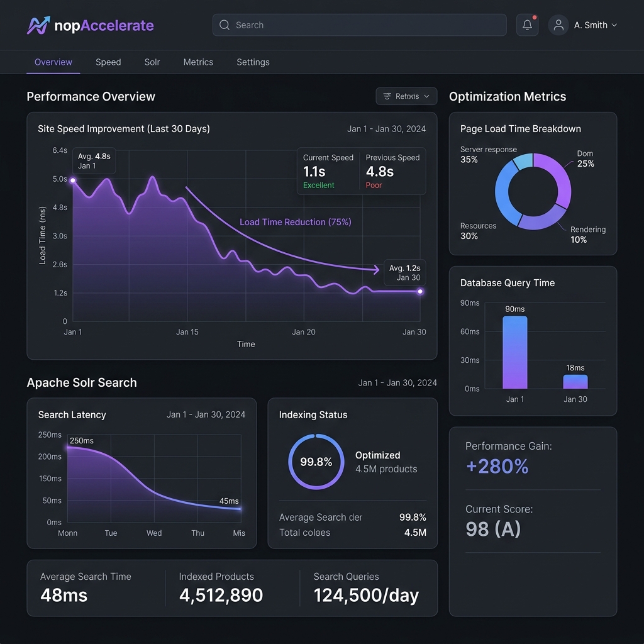The height and width of the screenshot is (644, 644).
Task: Click the magnifier icon in search bar
Action: (x=225, y=25)
